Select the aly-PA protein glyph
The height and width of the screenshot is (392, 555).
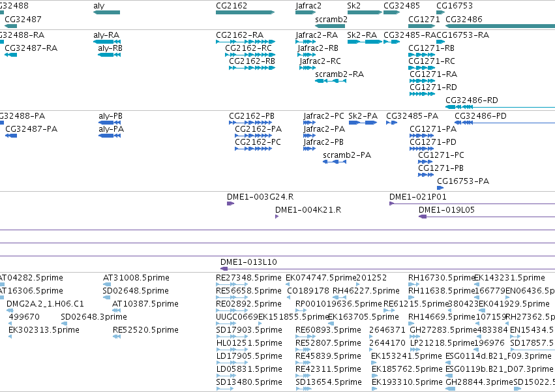(110, 136)
